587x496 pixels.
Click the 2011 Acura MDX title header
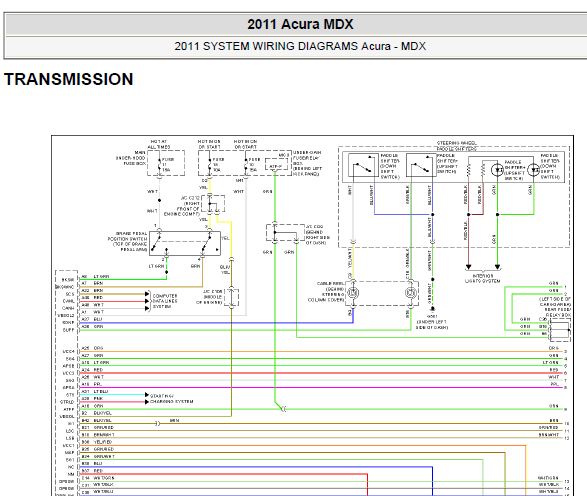pyautogui.click(x=300, y=24)
